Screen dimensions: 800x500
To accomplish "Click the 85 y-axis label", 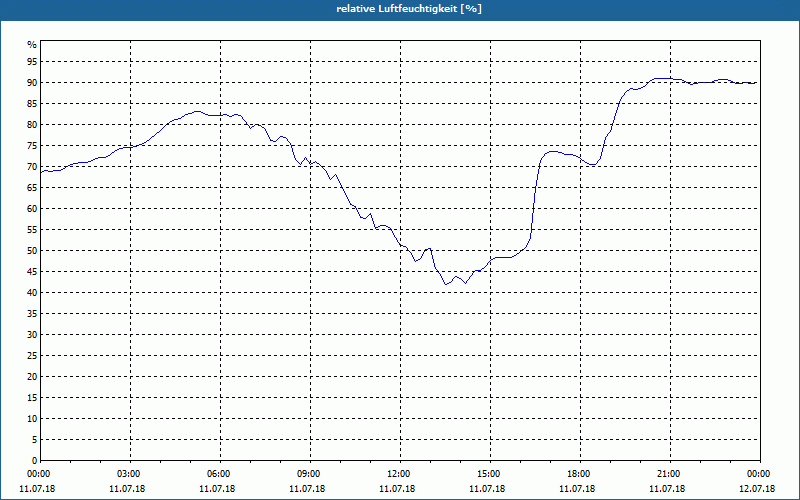I will 32,104.
